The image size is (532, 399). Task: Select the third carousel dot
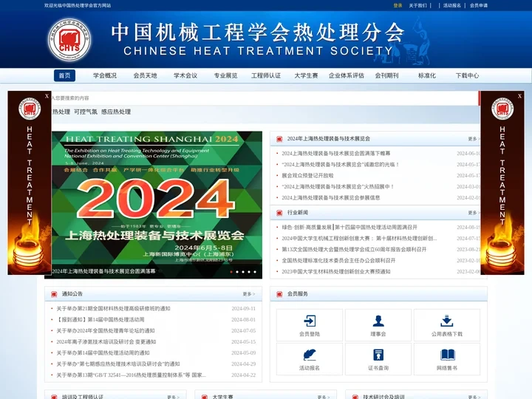point(243,272)
